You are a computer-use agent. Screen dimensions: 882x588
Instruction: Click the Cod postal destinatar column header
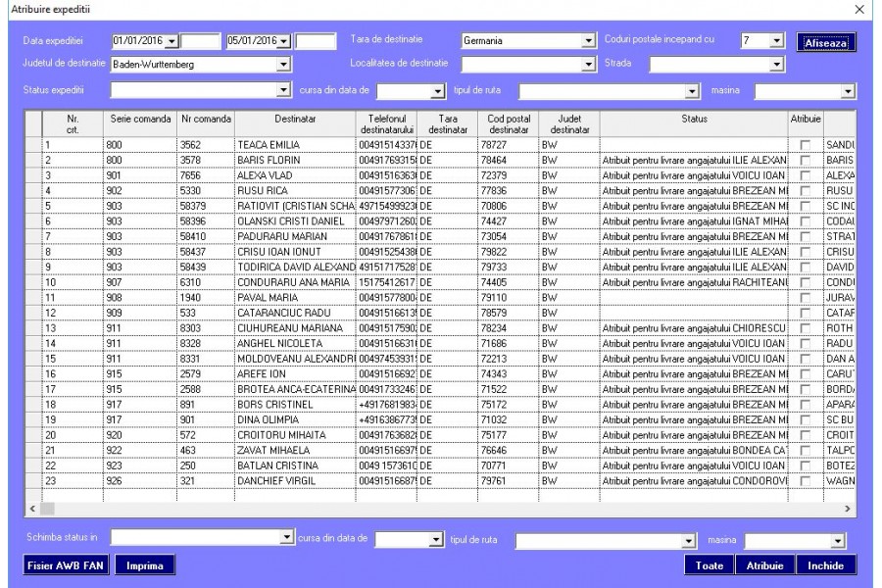tap(509, 123)
